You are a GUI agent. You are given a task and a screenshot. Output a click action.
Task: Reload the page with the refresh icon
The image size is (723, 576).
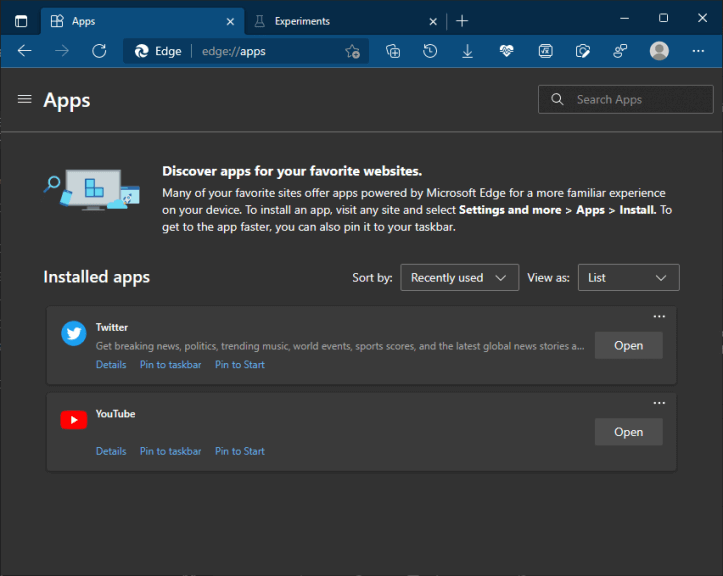[x=99, y=51]
